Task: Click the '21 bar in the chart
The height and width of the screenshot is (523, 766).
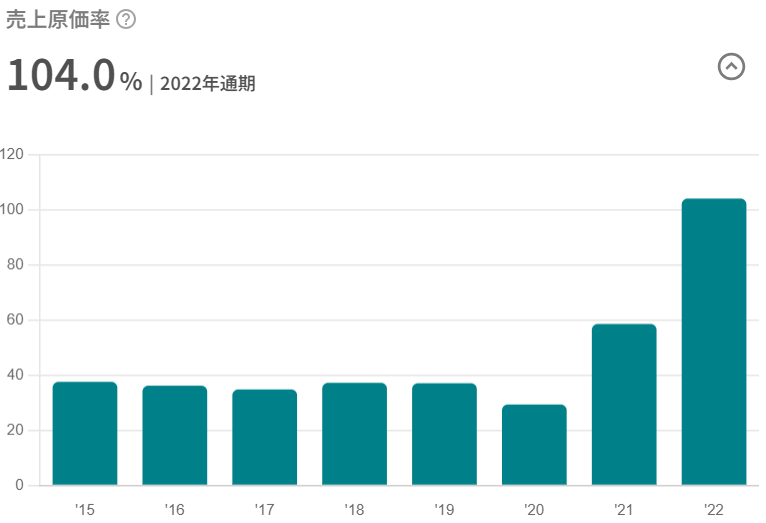Action: (x=624, y=404)
